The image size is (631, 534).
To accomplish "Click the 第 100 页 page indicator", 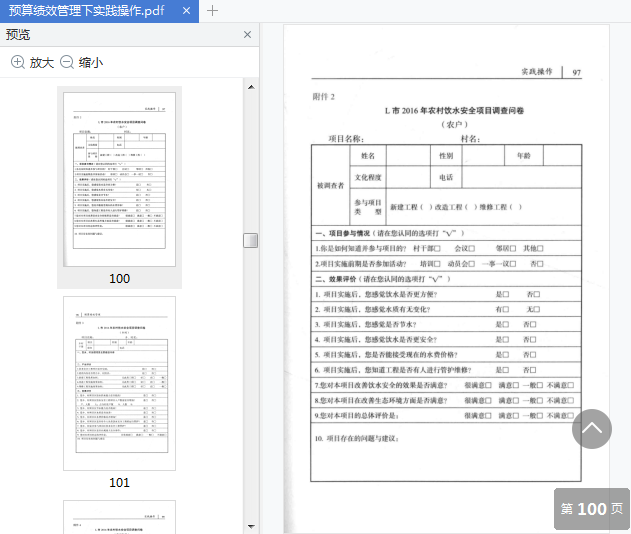I will point(592,509).
